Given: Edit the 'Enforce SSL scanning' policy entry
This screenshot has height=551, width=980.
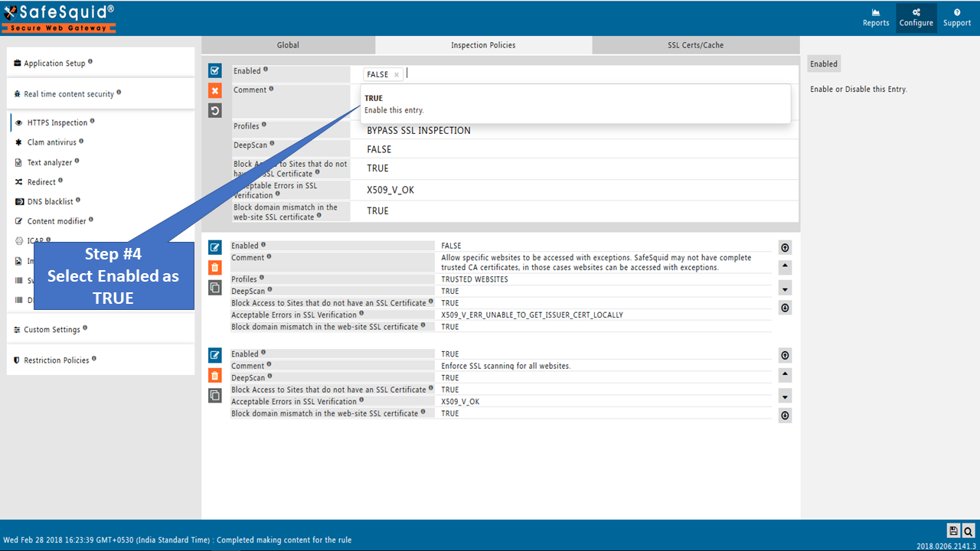Looking at the screenshot, I should (x=215, y=355).
